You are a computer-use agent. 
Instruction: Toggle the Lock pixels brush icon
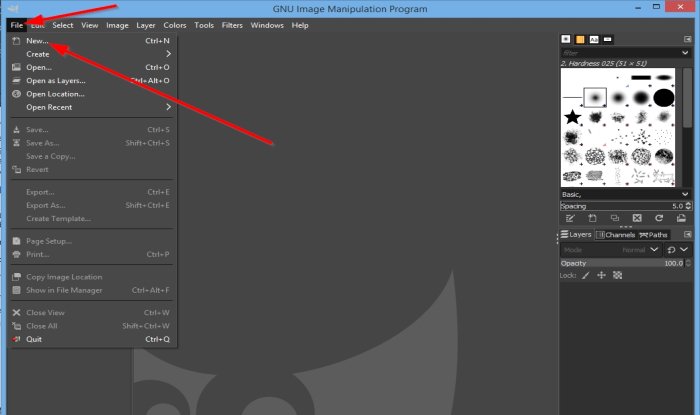click(x=586, y=275)
